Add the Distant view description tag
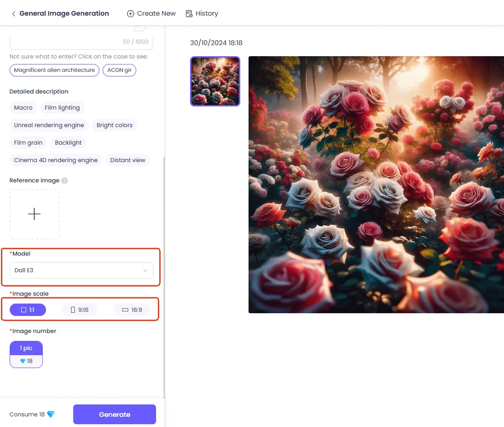 click(127, 160)
